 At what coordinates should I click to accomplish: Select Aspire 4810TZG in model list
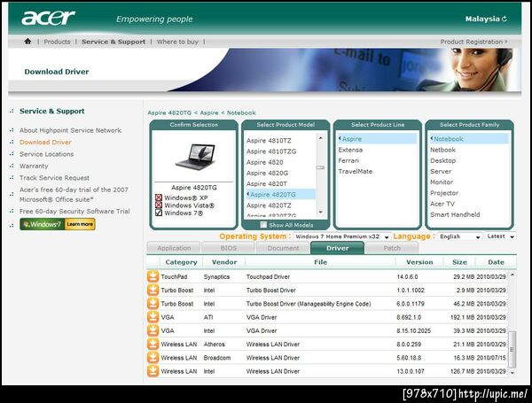pos(271,151)
